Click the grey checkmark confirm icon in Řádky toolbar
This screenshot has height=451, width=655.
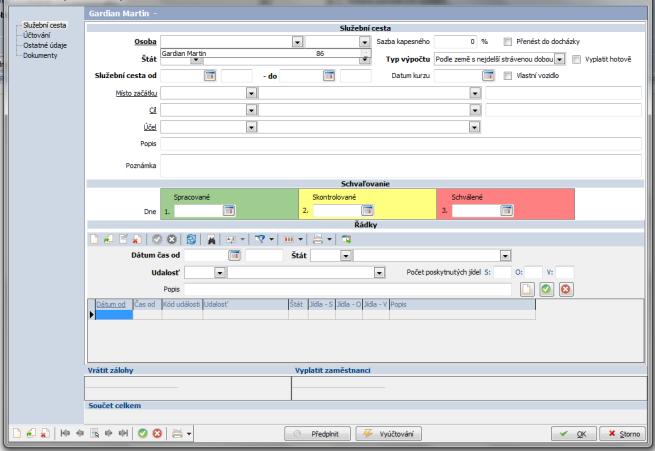click(x=157, y=239)
